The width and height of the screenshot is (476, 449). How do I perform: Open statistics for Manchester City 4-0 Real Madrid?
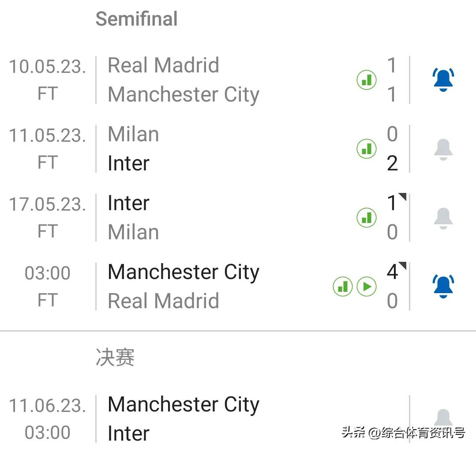coord(342,287)
